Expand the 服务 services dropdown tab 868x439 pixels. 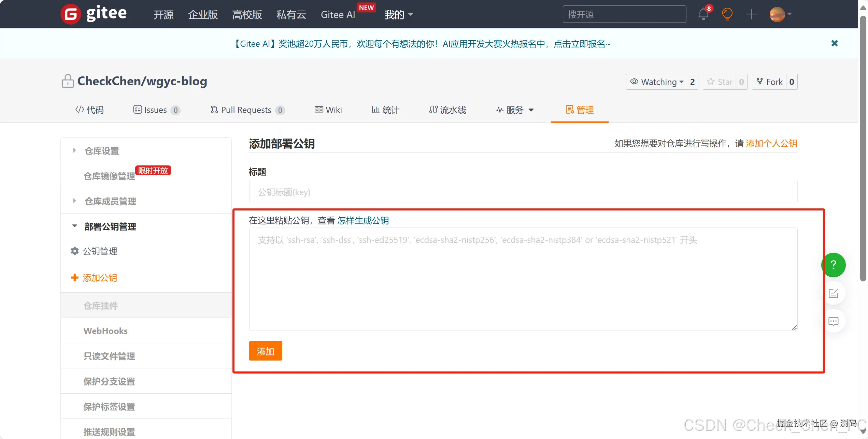pos(514,110)
